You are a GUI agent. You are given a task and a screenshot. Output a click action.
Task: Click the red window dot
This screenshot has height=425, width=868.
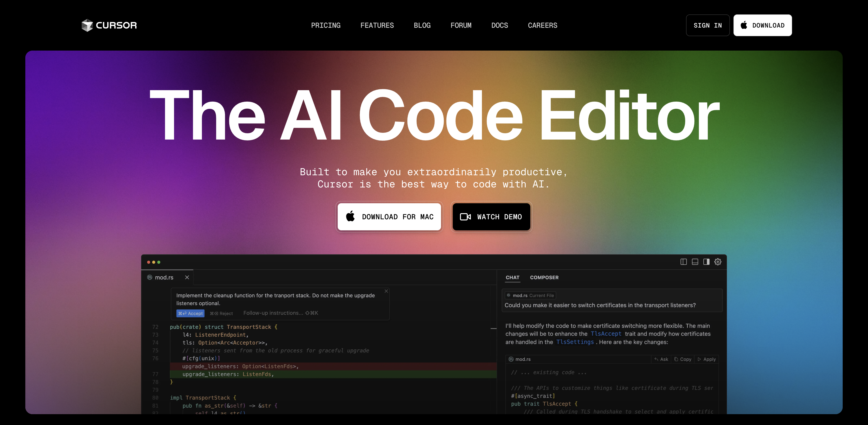(x=149, y=262)
